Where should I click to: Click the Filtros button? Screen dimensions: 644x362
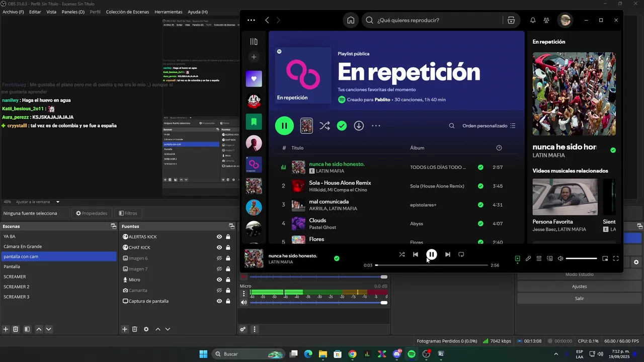tap(128, 213)
